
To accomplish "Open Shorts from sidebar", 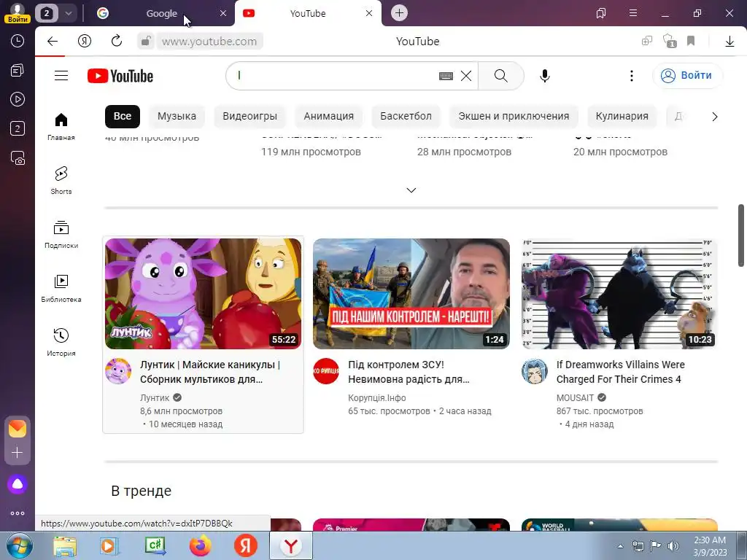I will click(61, 181).
